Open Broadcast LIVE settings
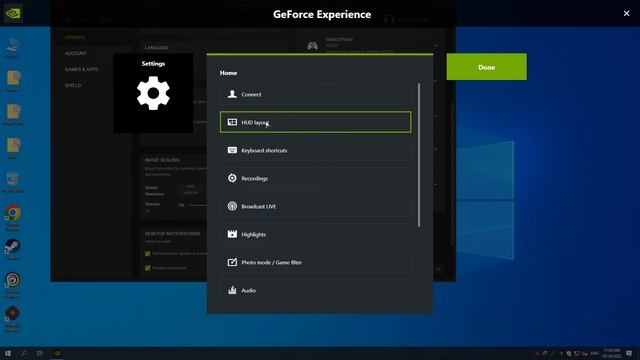This screenshot has height=360, width=640. tap(315, 206)
